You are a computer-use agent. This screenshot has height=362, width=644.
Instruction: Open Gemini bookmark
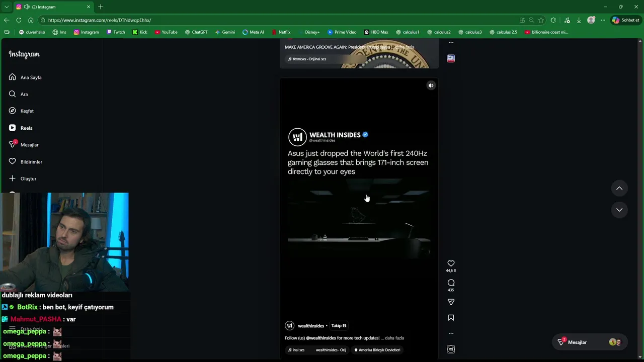[x=225, y=32]
